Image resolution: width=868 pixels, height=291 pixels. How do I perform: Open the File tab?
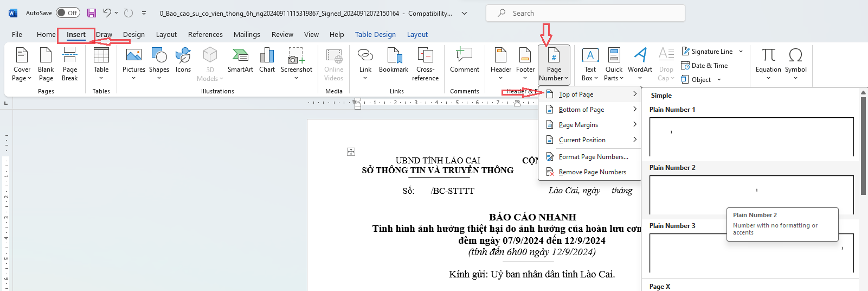click(x=17, y=34)
